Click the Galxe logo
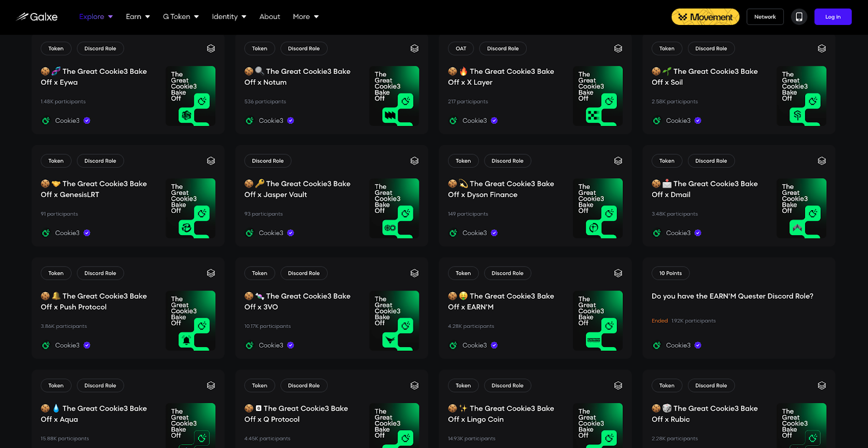 point(37,17)
